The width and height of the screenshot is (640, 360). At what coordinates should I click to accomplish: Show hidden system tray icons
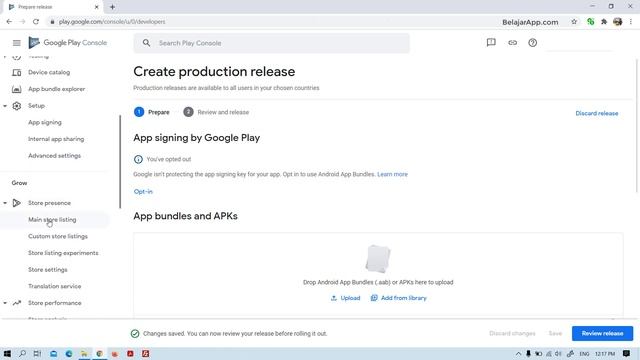(x=518, y=353)
